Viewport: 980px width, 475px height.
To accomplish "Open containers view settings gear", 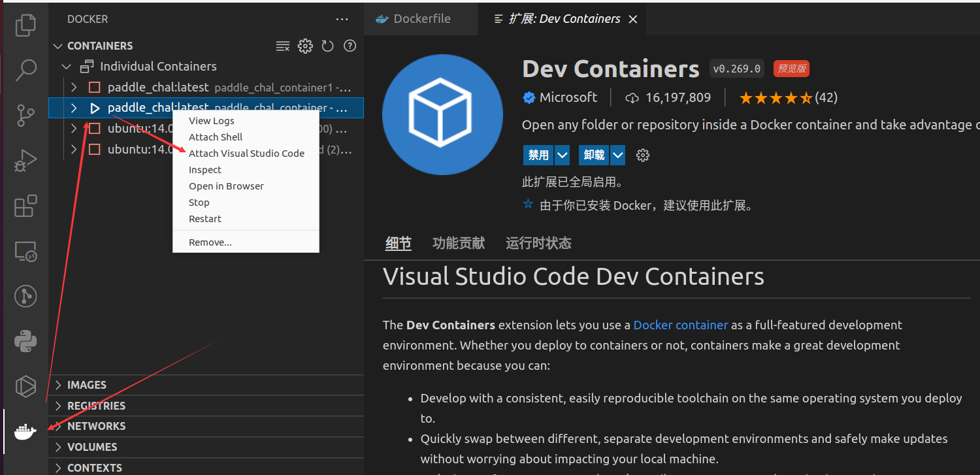I will point(305,46).
